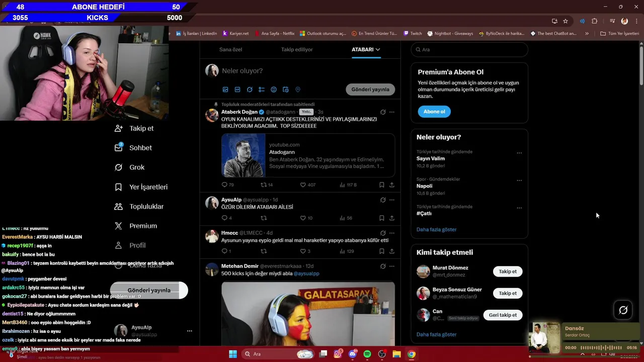Open the Tüm Yer İşaretleri bookmarks folder

(x=619, y=34)
